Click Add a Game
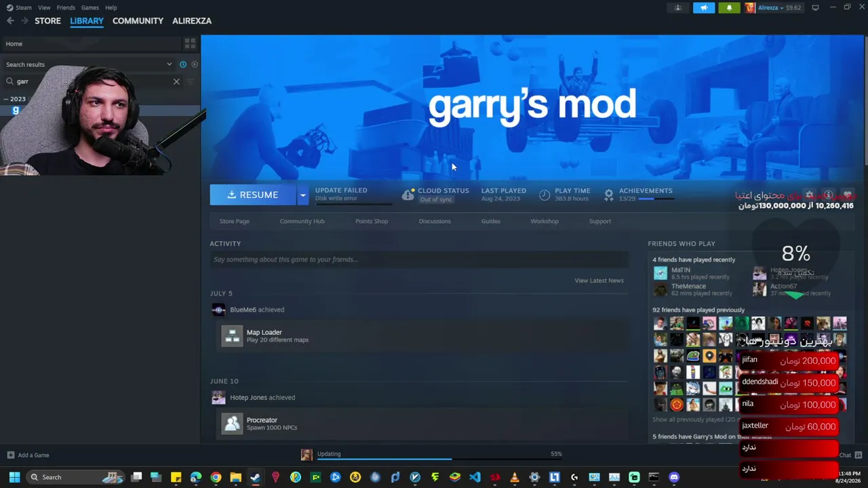This screenshot has width=868, height=488. click(x=28, y=455)
